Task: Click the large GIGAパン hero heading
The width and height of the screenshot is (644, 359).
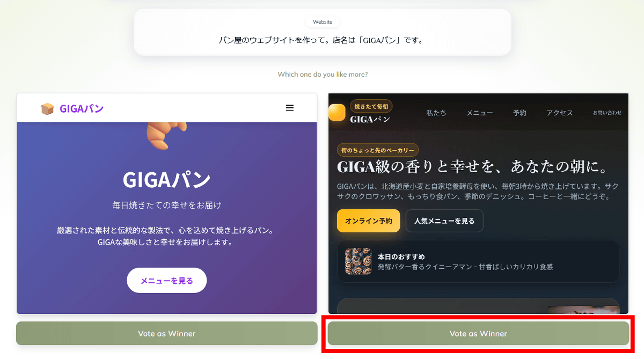Action: point(167,180)
